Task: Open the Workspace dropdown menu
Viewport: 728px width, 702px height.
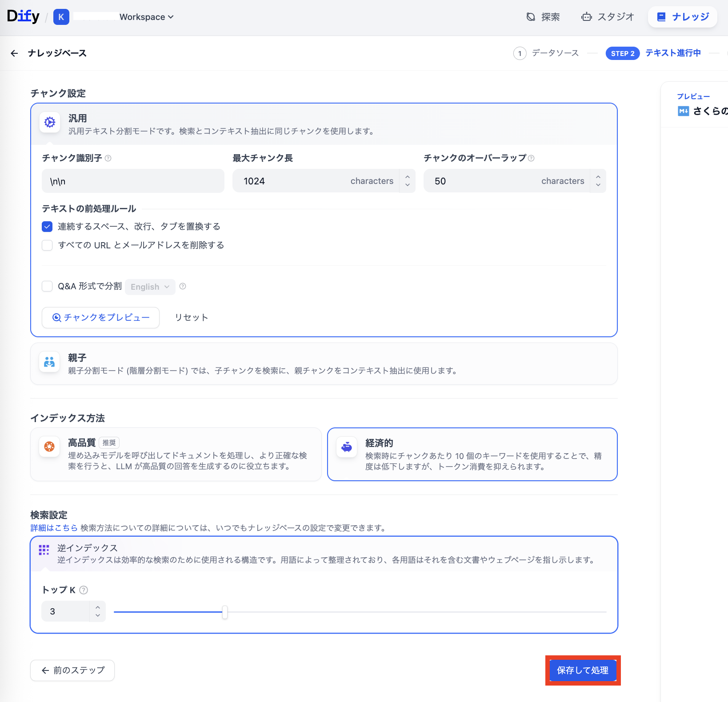Action: (x=147, y=17)
